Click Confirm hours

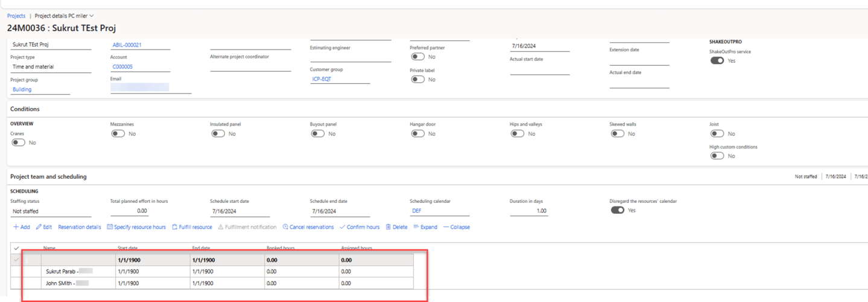tap(360, 227)
